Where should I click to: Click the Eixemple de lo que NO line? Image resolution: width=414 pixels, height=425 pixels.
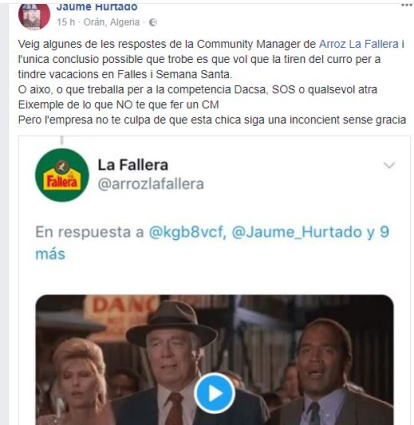click(x=118, y=105)
